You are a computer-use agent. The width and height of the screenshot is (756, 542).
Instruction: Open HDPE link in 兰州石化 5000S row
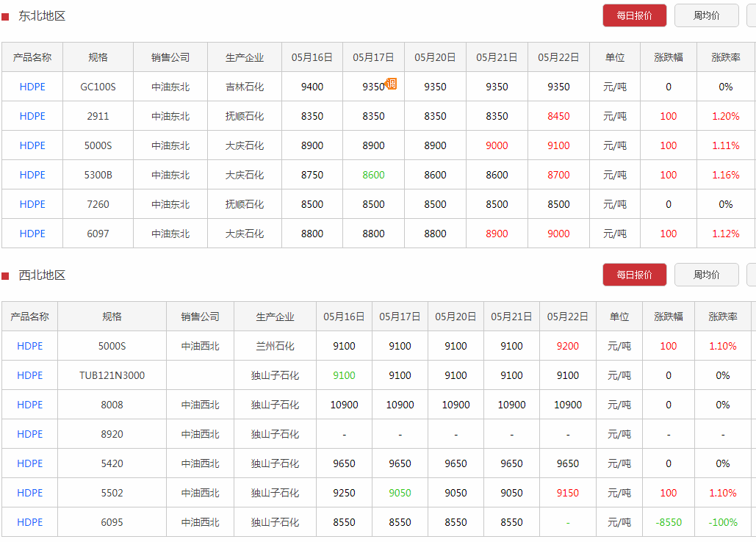[x=30, y=346]
